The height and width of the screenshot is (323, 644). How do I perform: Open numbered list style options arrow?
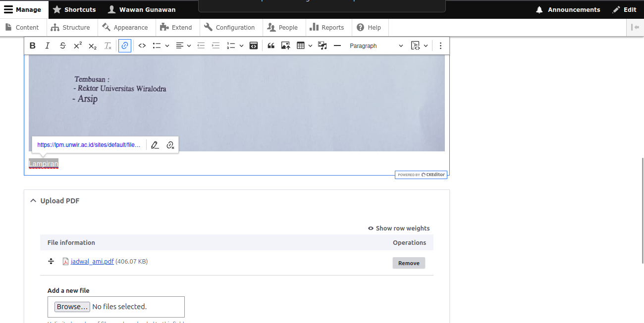click(x=241, y=46)
